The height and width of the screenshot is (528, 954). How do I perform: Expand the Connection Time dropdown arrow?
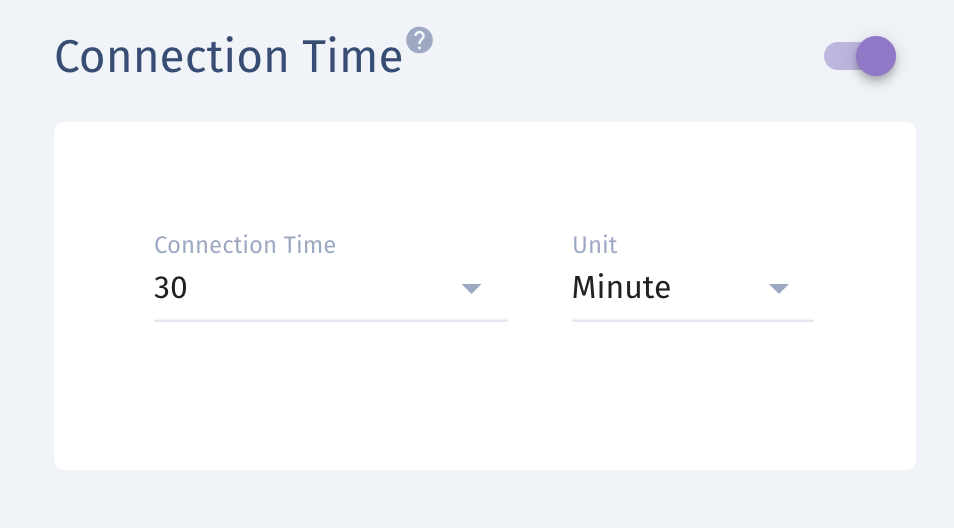[472, 288]
